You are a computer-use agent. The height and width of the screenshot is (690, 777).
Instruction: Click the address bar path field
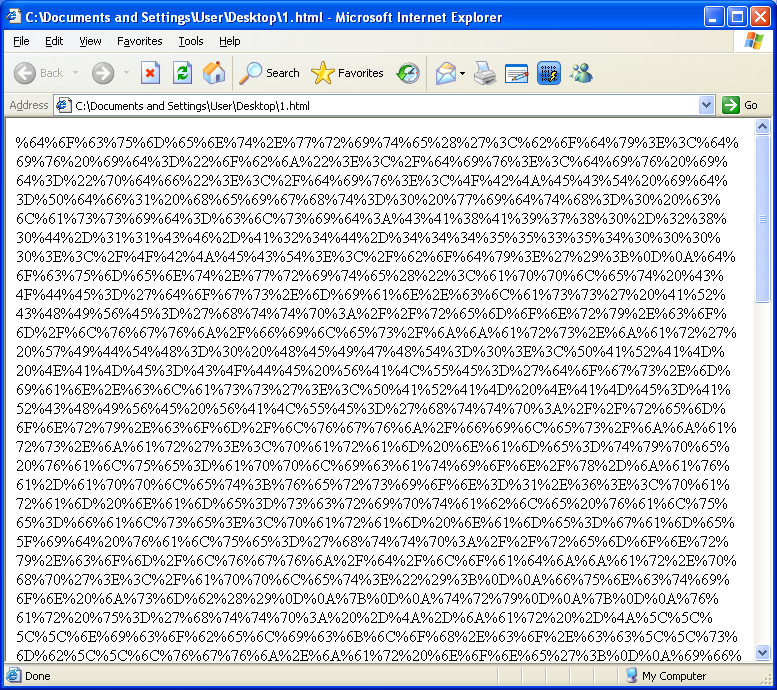(x=380, y=105)
